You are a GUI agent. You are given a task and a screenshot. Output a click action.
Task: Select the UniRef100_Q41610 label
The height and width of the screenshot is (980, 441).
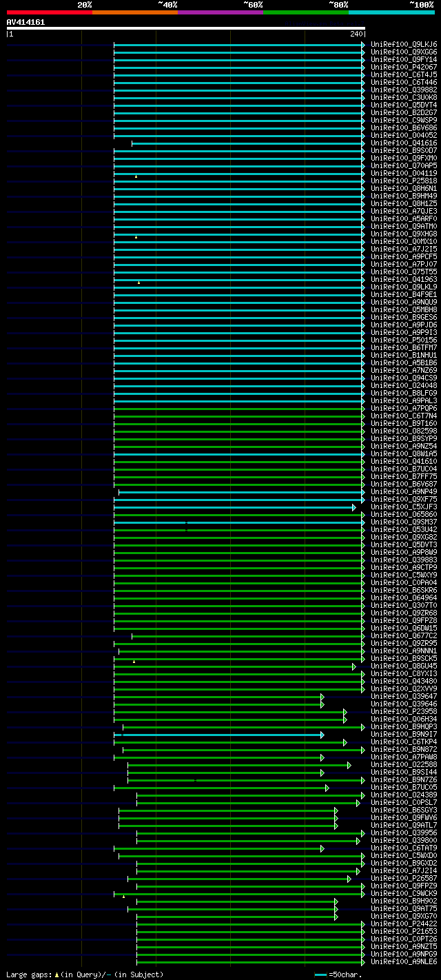pyautogui.click(x=404, y=461)
